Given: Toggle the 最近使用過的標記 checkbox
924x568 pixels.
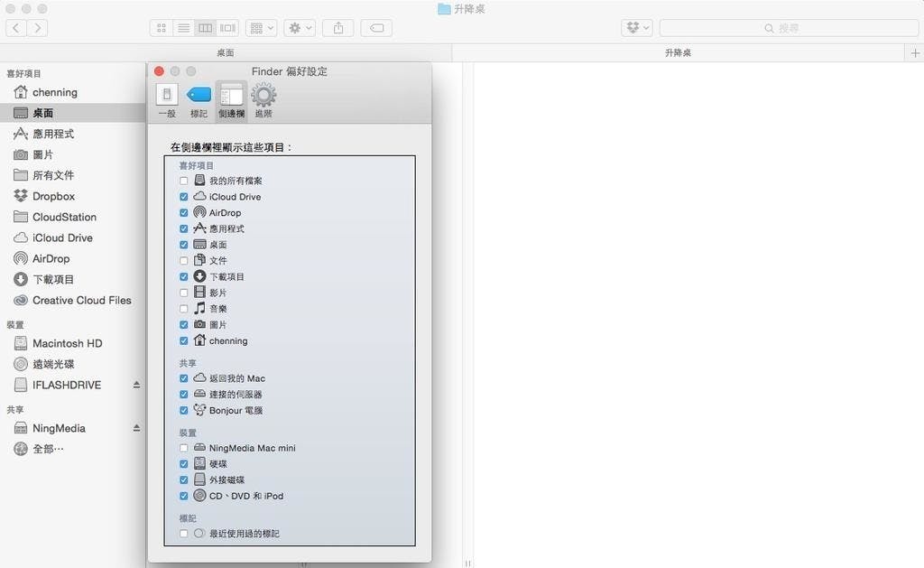Looking at the screenshot, I should pos(184,534).
